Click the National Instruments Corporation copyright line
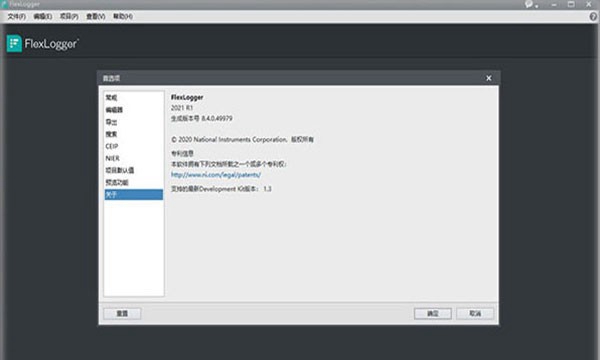This screenshot has height=360, width=600. (242, 140)
